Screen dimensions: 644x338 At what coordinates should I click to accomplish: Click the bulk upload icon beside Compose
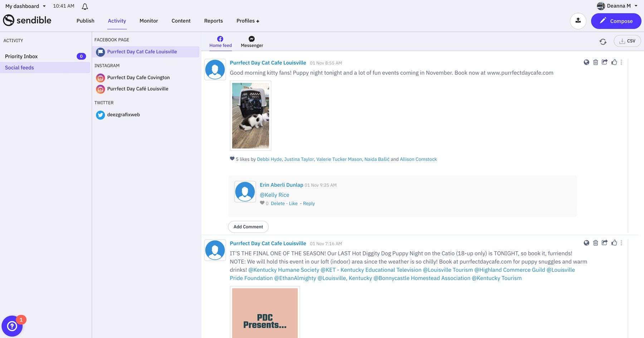578,21
